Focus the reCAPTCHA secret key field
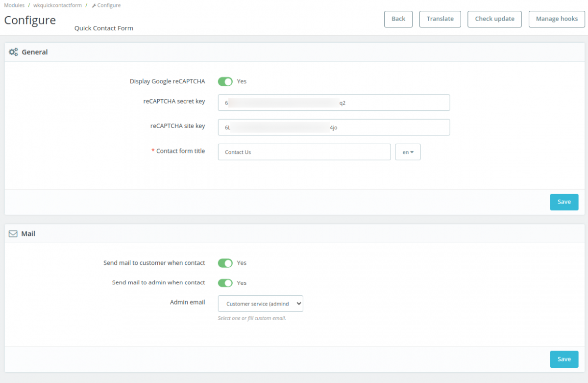The image size is (588, 383). pyautogui.click(x=334, y=103)
